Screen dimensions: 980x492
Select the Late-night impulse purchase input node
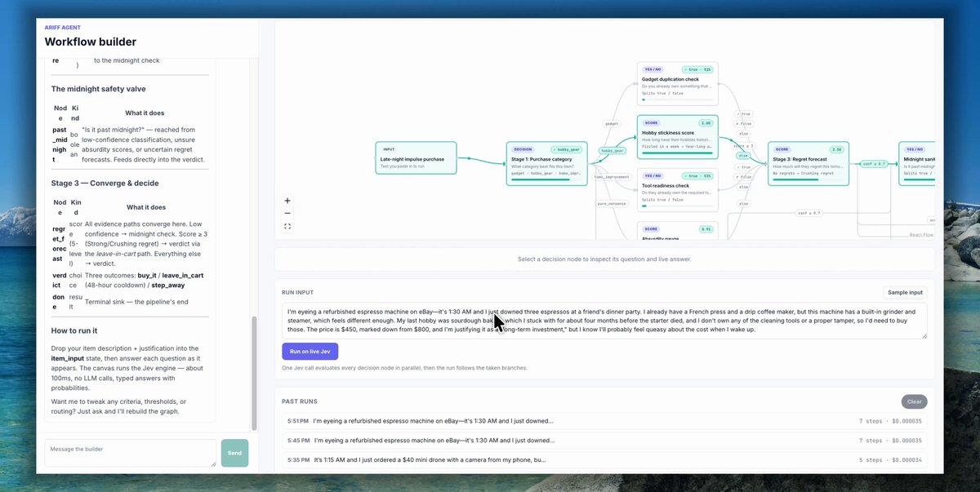coord(416,157)
